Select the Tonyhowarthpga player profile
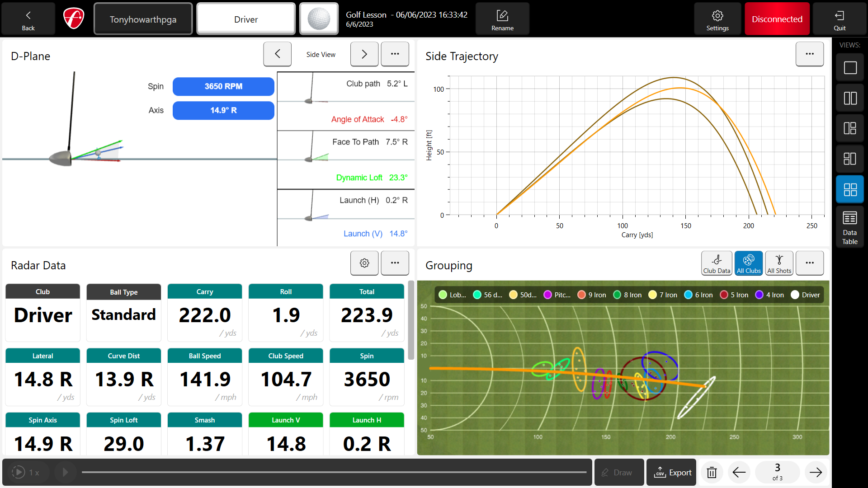Viewport: 868px width, 488px height. [143, 19]
